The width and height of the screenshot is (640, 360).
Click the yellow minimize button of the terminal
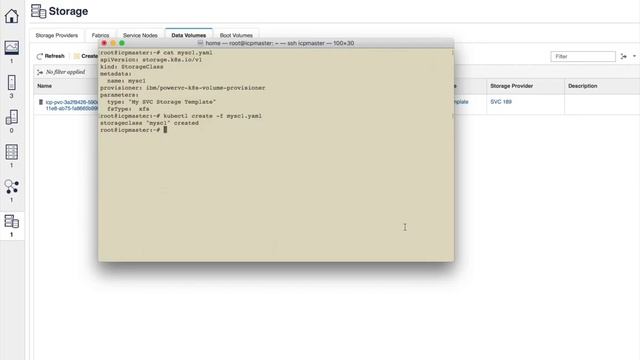[x=113, y=43]
